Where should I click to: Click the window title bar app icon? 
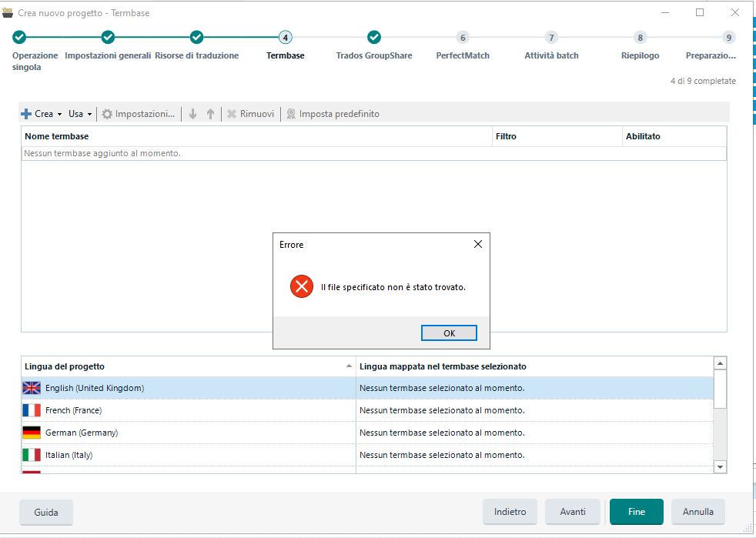pyautogui.click(x=8, y=12)
